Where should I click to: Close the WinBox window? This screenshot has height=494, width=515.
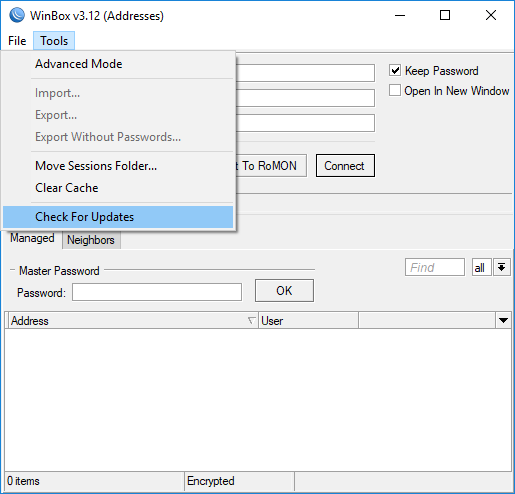pyautogui.click(x=491, y=15)
